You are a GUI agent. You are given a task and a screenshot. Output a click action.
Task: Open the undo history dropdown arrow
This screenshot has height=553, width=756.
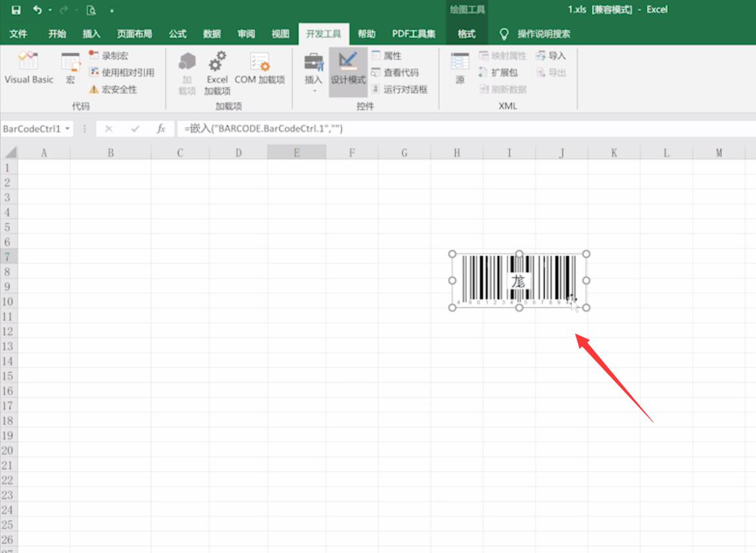(x=50, y=10)
